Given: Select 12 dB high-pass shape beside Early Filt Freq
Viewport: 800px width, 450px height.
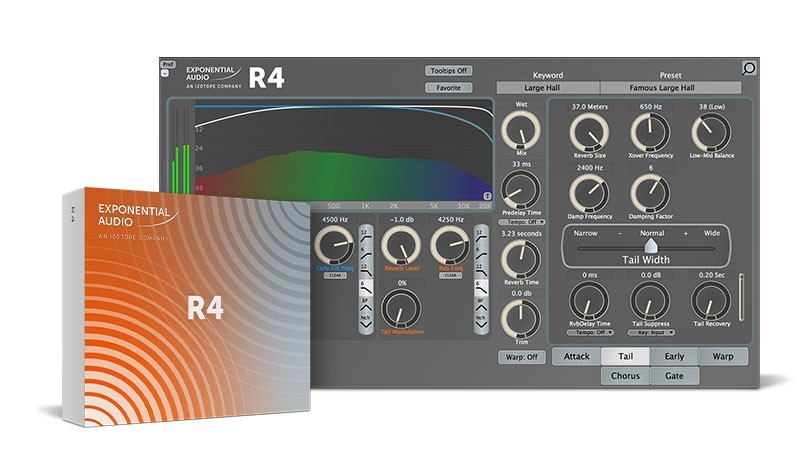Looking at the screenshot, I should [366, 235].
